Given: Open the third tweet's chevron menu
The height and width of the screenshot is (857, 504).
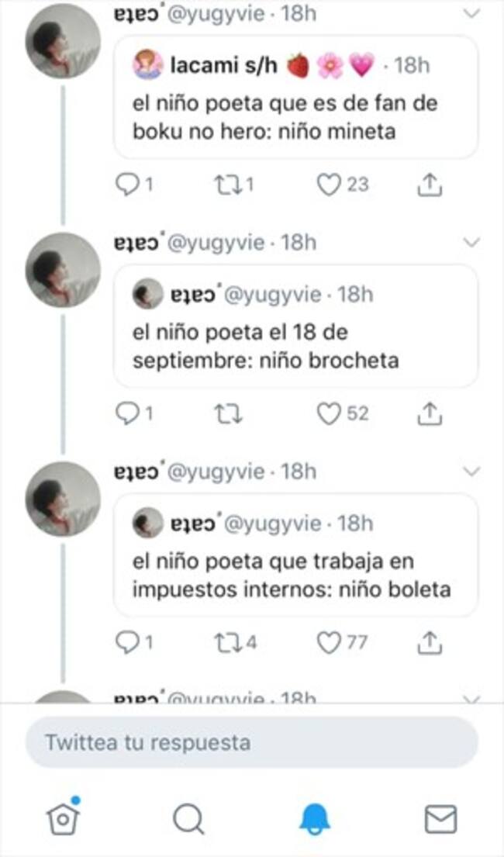Looking at the screenshot, I should click(x=471, y=472).
